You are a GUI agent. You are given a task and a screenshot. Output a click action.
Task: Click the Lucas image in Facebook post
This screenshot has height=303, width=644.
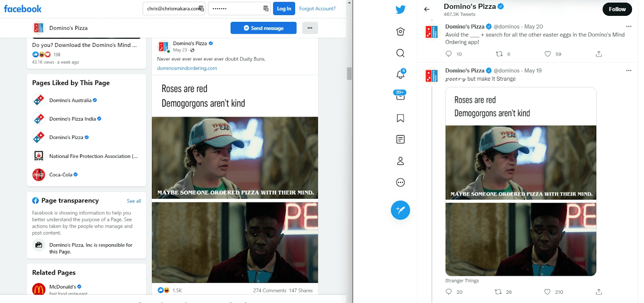click(235, 242)
